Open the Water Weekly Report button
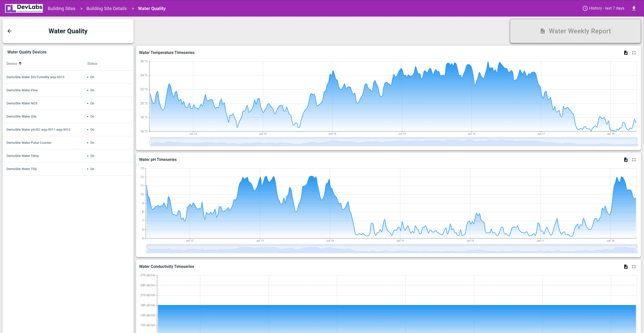 [575, 31]
